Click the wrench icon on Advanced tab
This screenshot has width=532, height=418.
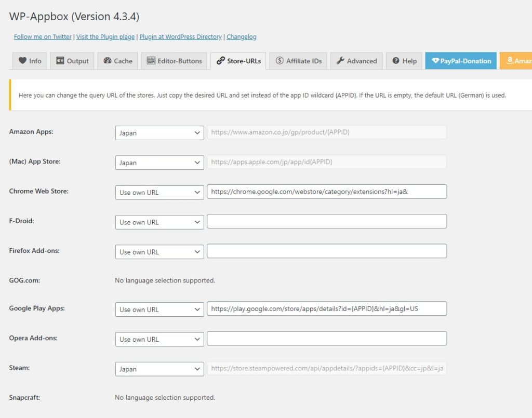[x=340, y=61]
